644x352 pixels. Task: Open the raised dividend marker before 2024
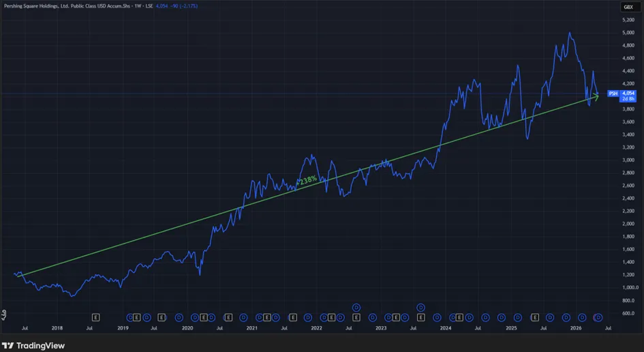click(420, 308)
